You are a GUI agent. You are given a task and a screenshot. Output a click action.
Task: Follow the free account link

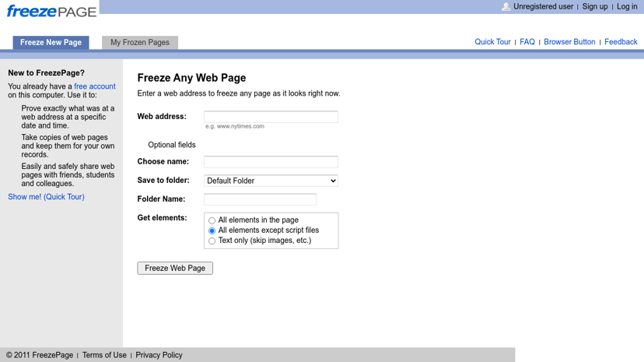[x=94, y=86]
